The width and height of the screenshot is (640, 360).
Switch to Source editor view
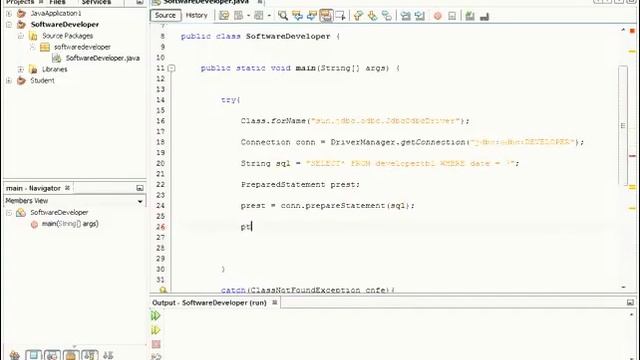click(165, 16)
